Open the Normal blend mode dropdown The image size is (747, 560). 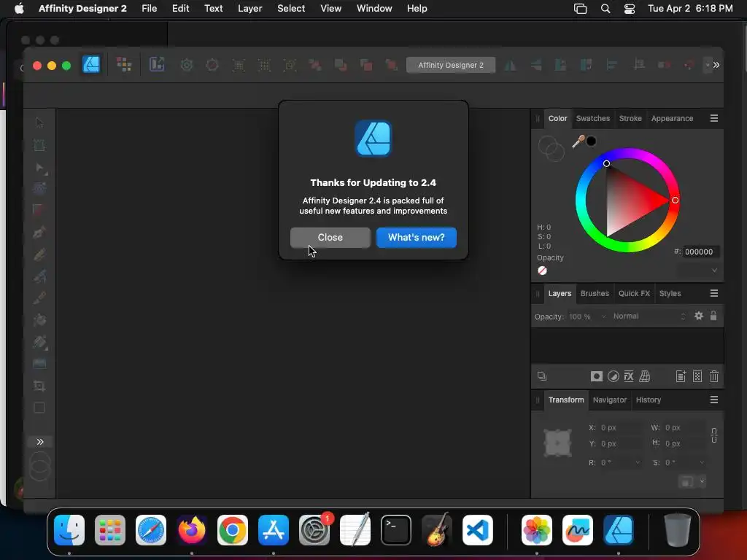point(650,316)
